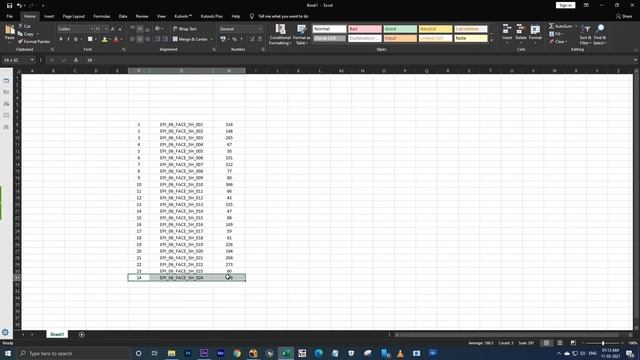Click Page Layout view status bar icon
The height and width of the screenshot is (360, 640).
(x=560, y=343)
